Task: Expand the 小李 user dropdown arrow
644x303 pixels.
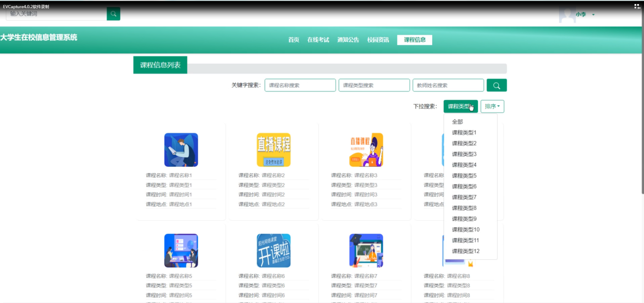Action: coord(593,14)
